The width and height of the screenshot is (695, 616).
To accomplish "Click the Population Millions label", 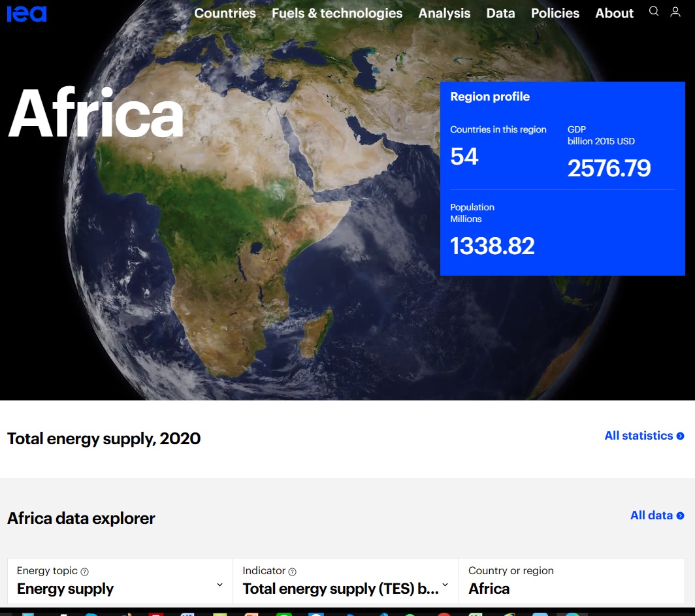I will [x=472, y=213].
